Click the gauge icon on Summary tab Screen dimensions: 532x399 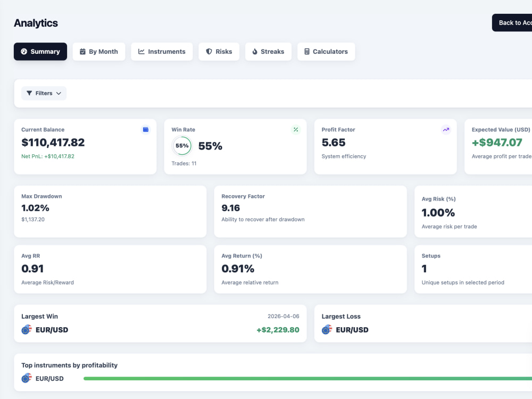tap(24, 52)
